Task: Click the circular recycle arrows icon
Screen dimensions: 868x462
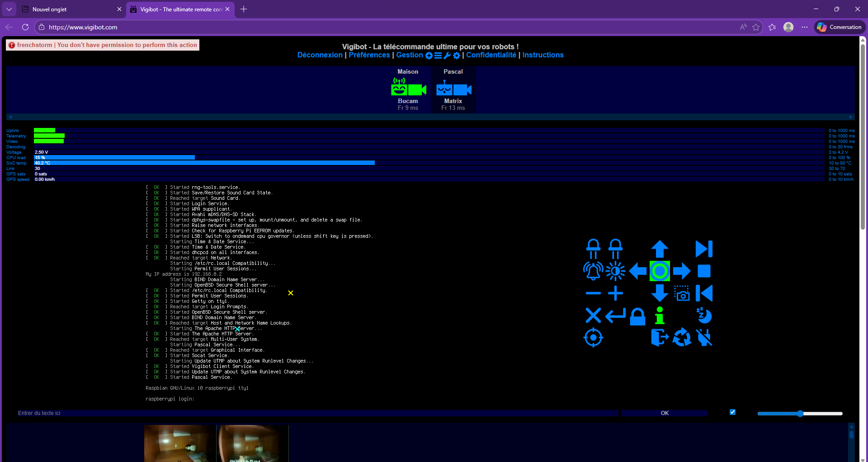Action: pos(682,337)
